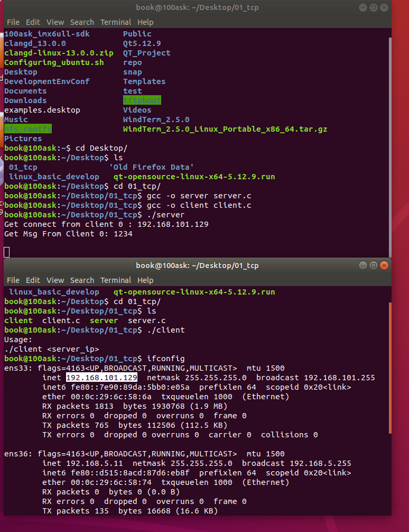The height and width of the screenshot is (532, 409).
Task: Close the top terminal window
Action: pyautogui.click(x=384, y=7)
